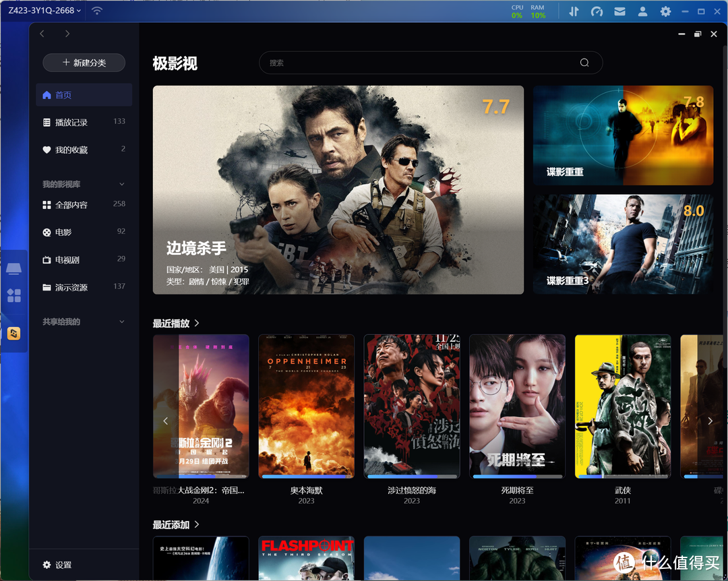
Task: Open the network transfer arrows icon
Action: tap(574, 11)
